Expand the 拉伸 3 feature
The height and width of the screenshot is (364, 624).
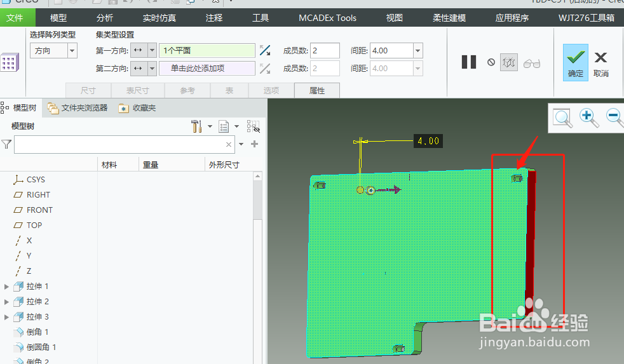click(x=6, y=317)
